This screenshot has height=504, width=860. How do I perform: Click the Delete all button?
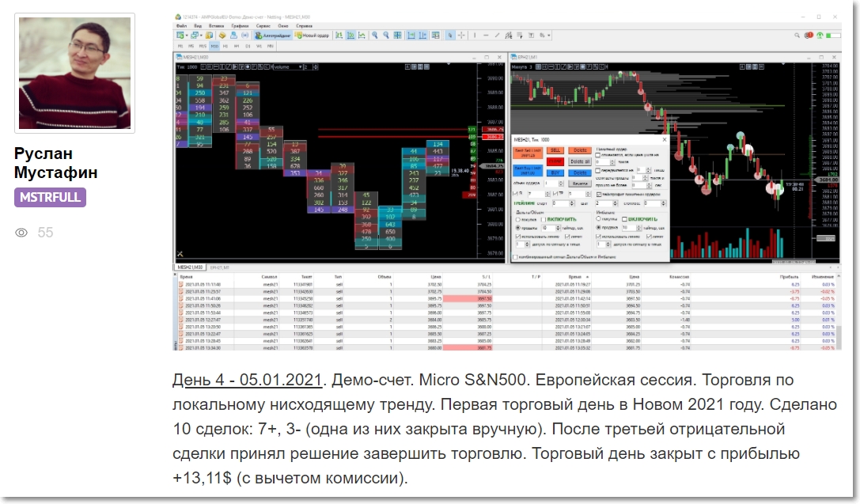pos(580,161)
